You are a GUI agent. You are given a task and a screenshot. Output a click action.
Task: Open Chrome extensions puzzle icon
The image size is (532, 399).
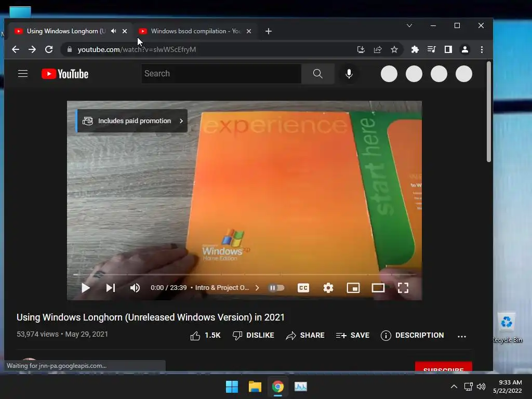415,49
